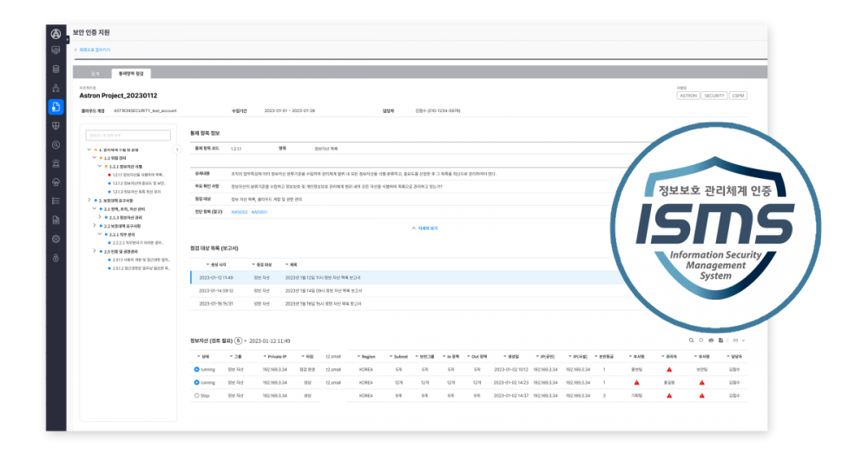The width and height of the screenshot is (868, 456).
Task: Open the checklist sidebar icon
Action: point(56,202)
